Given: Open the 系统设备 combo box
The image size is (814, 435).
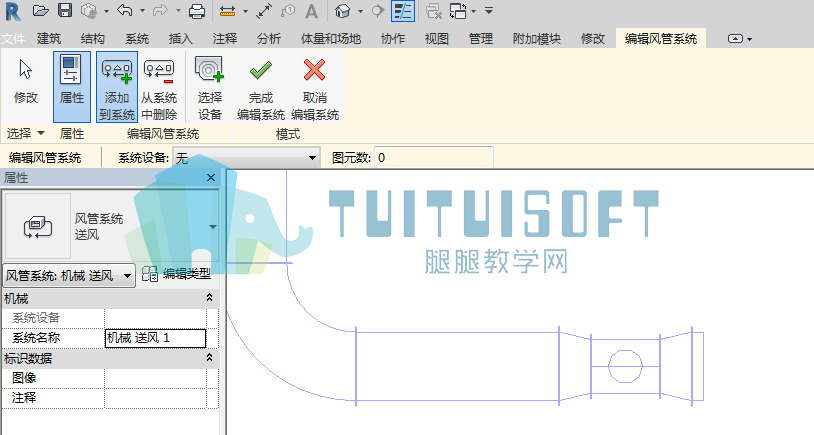Looking at the screenshot, I should click(x=246, y=157).
